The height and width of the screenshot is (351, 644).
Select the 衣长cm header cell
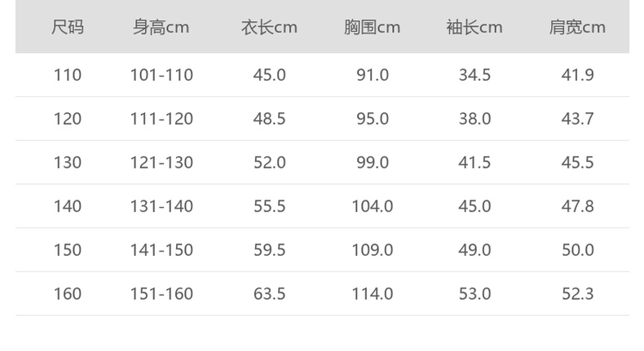(269, 28)
